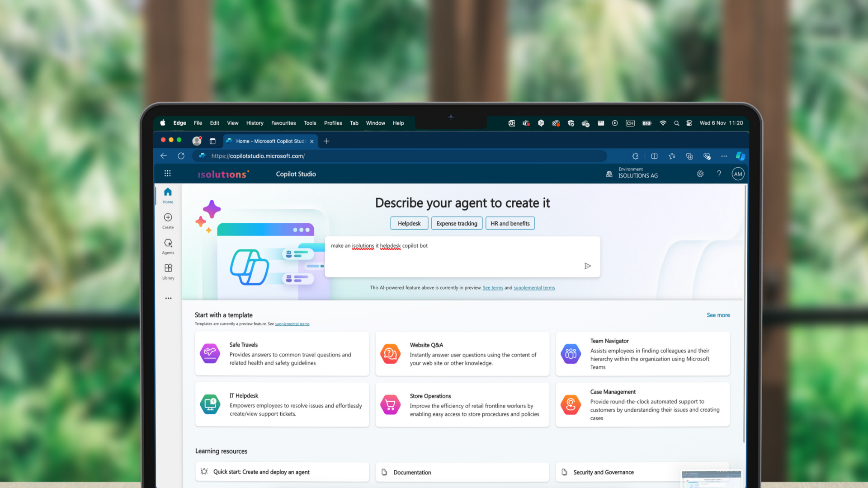Open the AM account menu
This screenshot has height=488, width=868.
pos(738,174)
